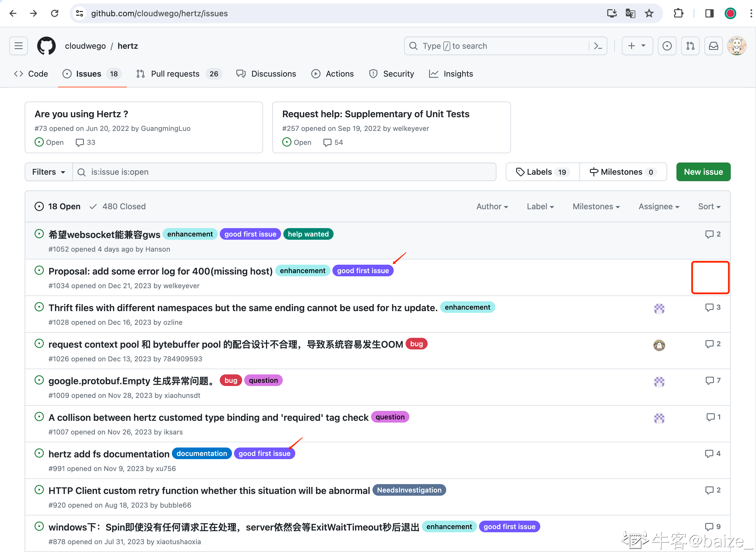This screenshot has width=756, height=552.
Task: Open the cloudwego organization link
Action: (85, 46)
